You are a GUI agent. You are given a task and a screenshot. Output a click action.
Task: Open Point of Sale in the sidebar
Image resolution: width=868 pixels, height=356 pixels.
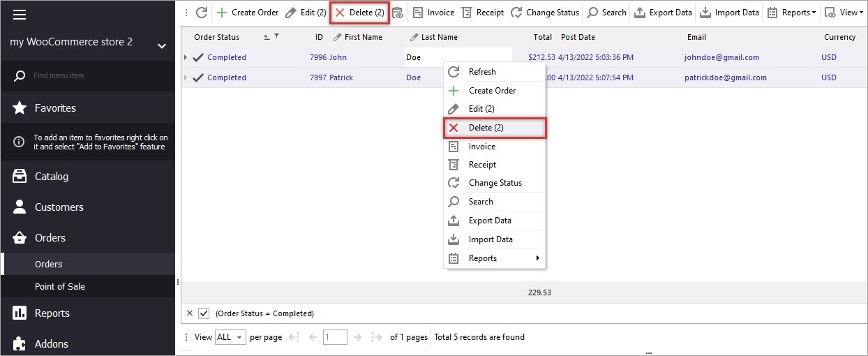60,286
